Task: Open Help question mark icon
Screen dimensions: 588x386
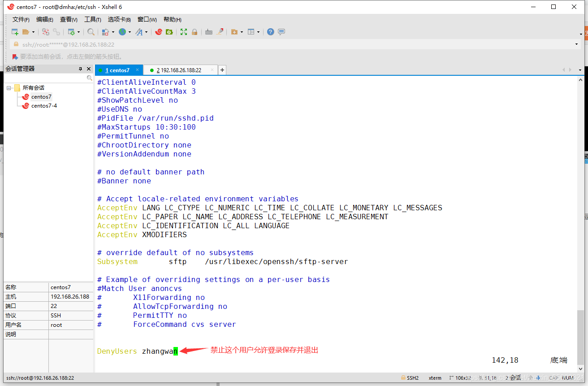Action: (x=271, y=32)
